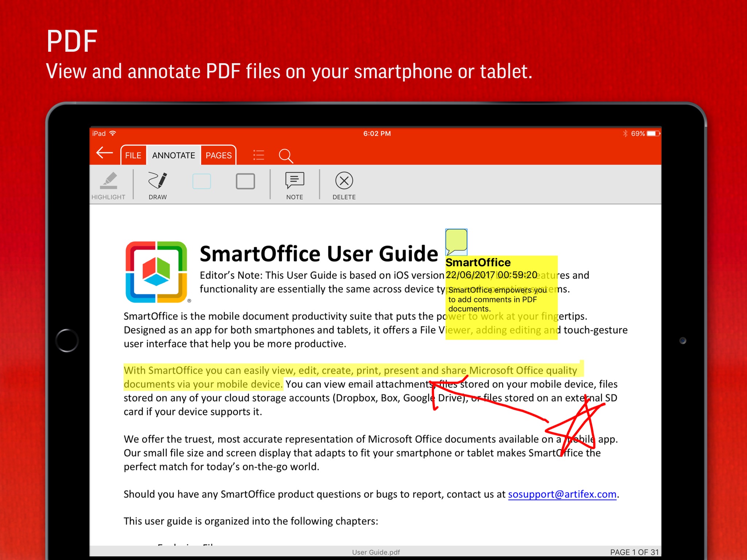This screenshot has height=560, width=747.
Task: Tap the back arrow icon
Action: (x=104, y=153)
